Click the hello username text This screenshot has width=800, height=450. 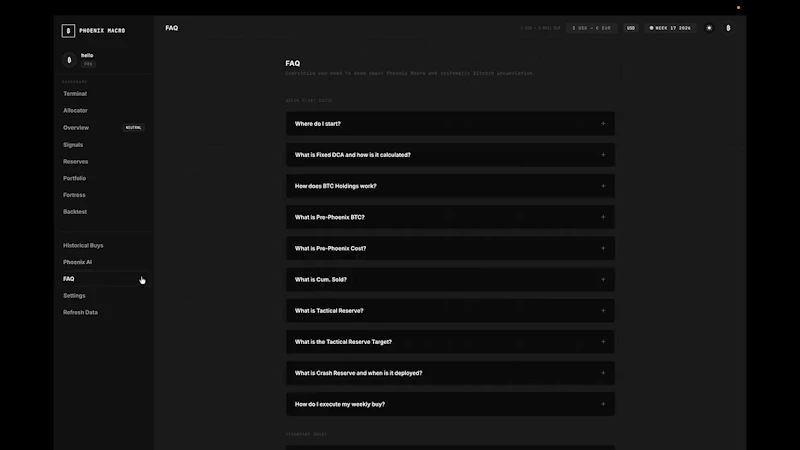point(87,55)
